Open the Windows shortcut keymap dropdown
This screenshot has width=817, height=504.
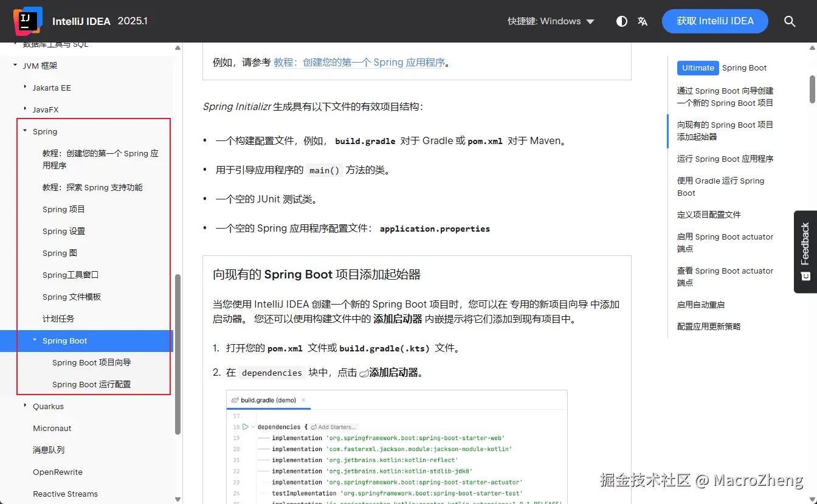[551, 21]
